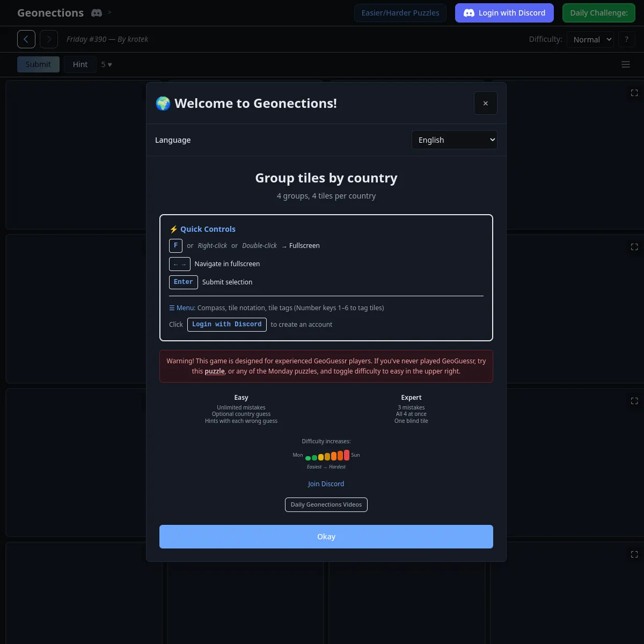Close the Welcome to Geonections dialog
644x644 pixels.
coord(486,103)
